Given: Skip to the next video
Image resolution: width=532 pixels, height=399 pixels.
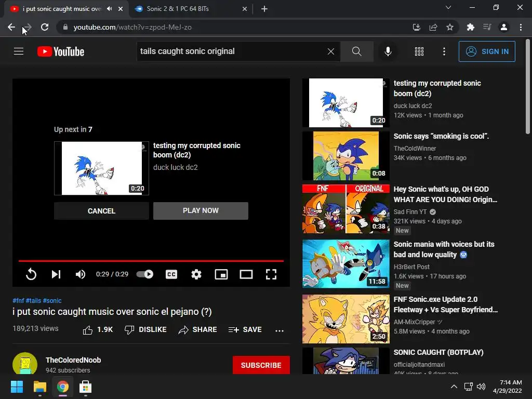Looking at the screenshot, I should point(56,274).
